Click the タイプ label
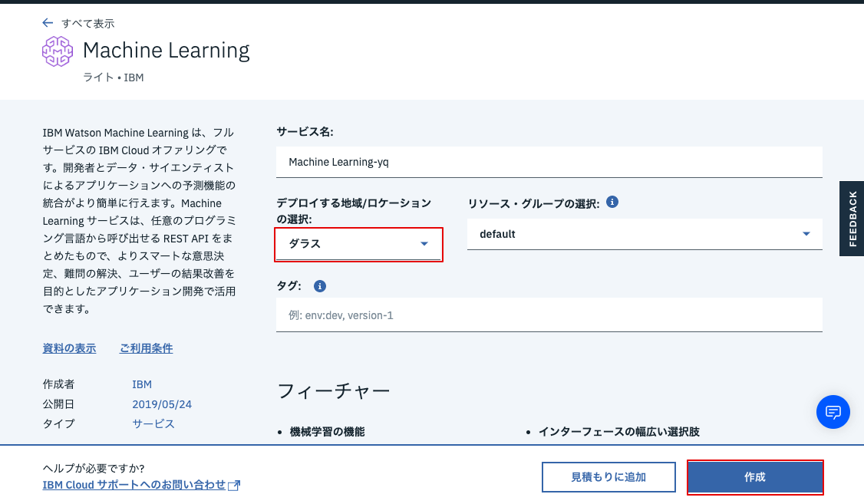The height and width of the screenshot is (504, 864). pyautogui.click(x=58, y=423)
